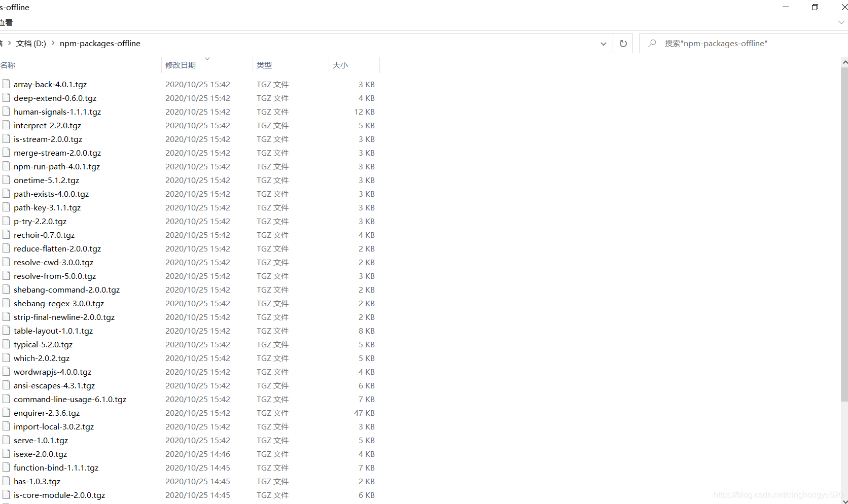
Task: Select the file name serve-1.0.1.tgz
Action: [41, 441]
